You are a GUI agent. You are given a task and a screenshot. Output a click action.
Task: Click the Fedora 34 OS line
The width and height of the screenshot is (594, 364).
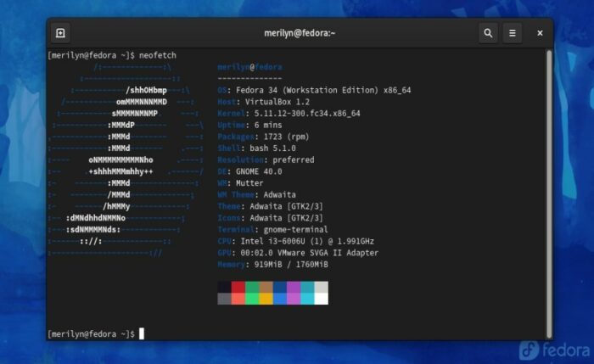[314, 90]
